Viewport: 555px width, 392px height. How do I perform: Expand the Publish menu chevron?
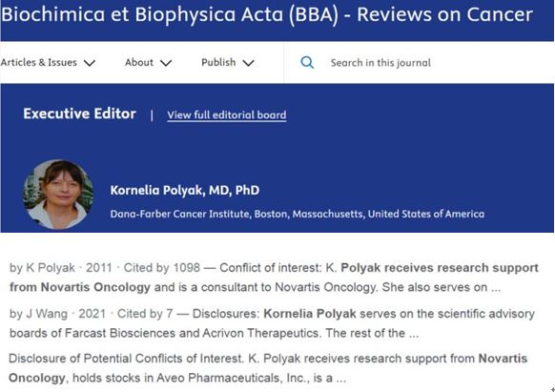249,63
